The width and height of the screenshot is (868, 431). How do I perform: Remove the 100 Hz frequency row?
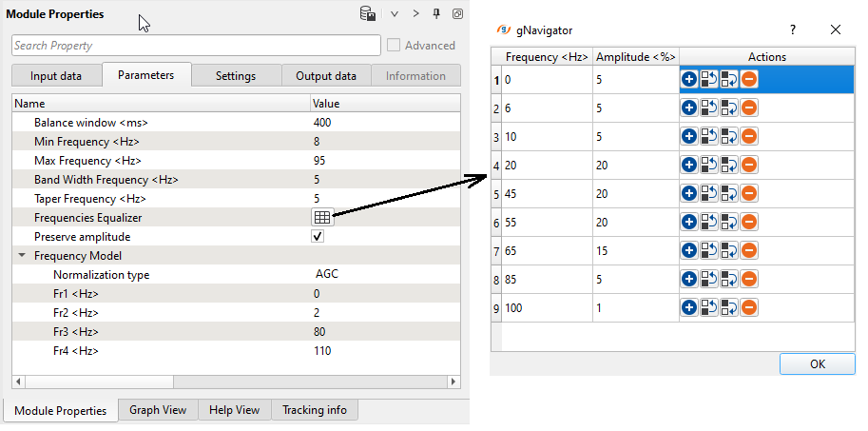pos(749,307)
